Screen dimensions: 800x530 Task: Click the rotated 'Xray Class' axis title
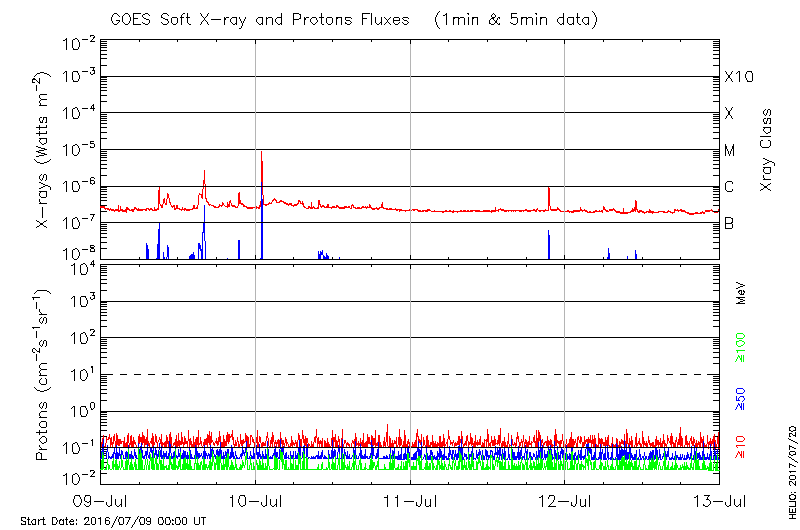pos(767,150)
